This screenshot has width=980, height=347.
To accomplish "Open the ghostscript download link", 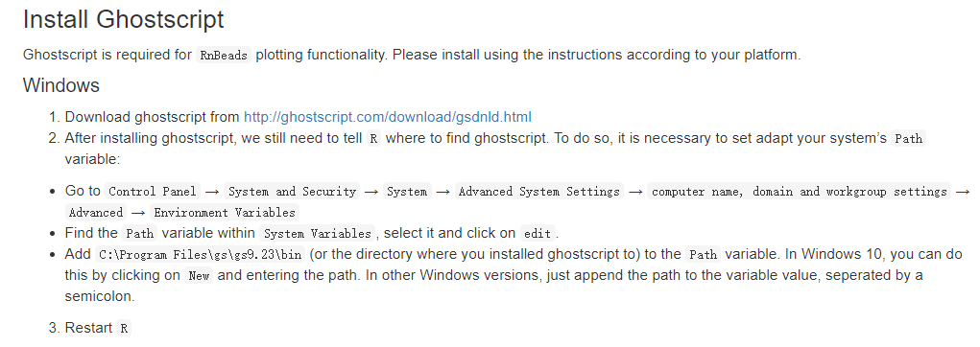I will coord(388,117).
